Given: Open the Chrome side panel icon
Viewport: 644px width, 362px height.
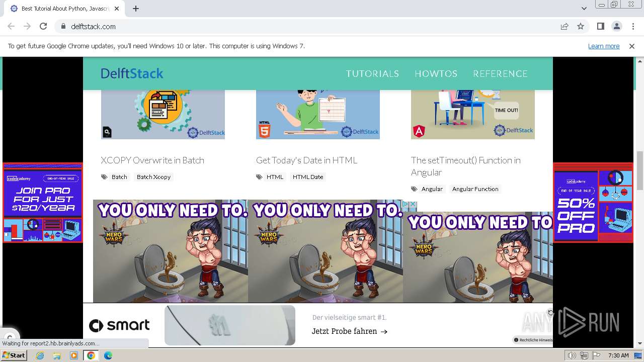Looking at the screenshot, I should pos(600,26).
